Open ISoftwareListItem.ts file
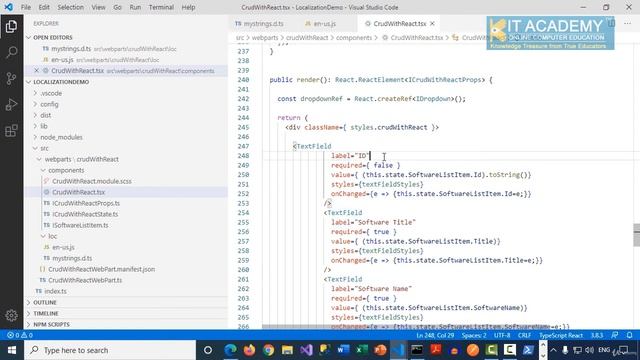The height and width of the screenshot is (360, 640). tap(80, 225)
